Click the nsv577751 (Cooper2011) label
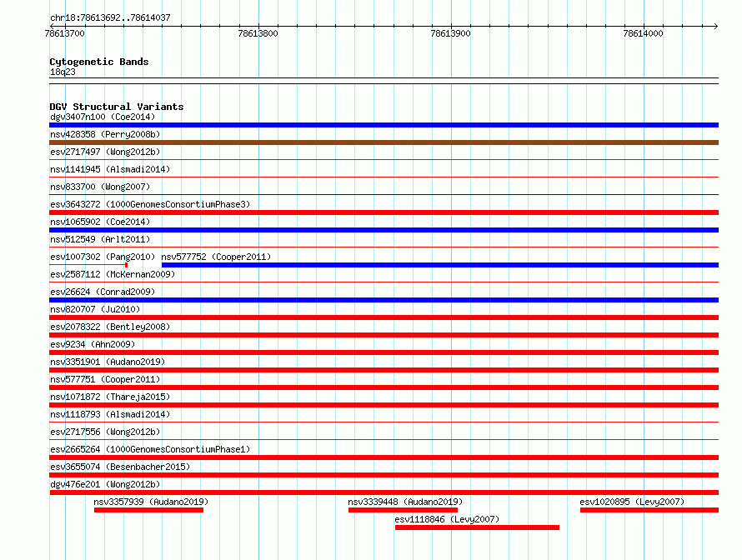 click(x=105, y=379)
